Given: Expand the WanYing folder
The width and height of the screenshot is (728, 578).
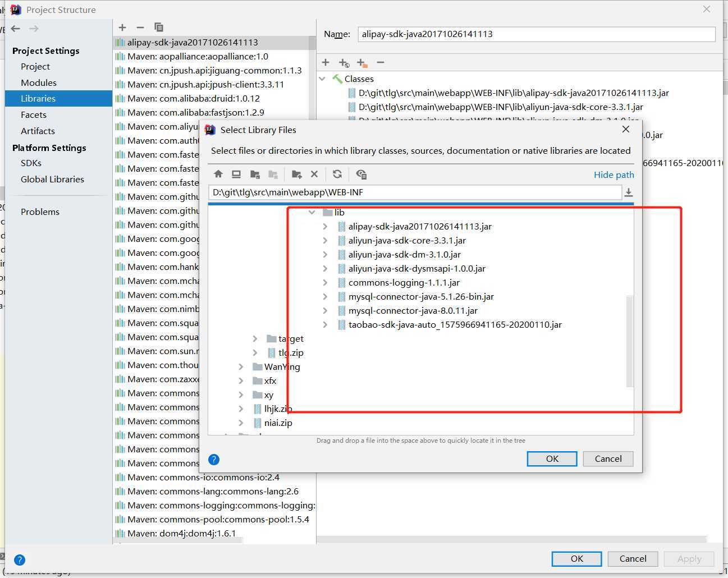Looking at the screenshot, I should 241,366.
